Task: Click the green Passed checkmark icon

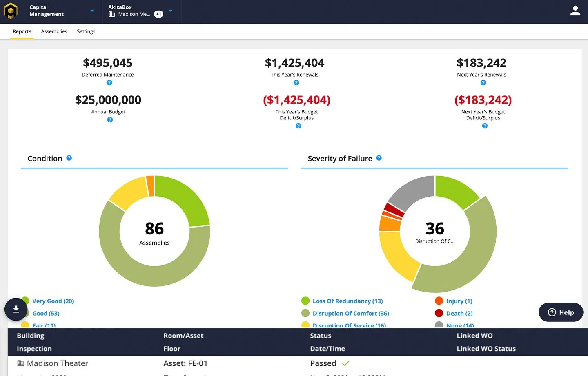Action: (x=346, y=363)
